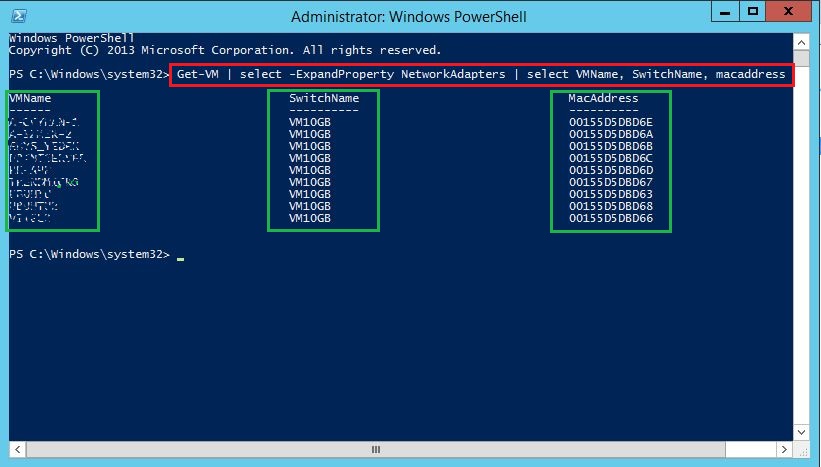The image size is (821, 467).
Task: Click the 'Get-VM' command text
Action: click(x=197, y=74)
